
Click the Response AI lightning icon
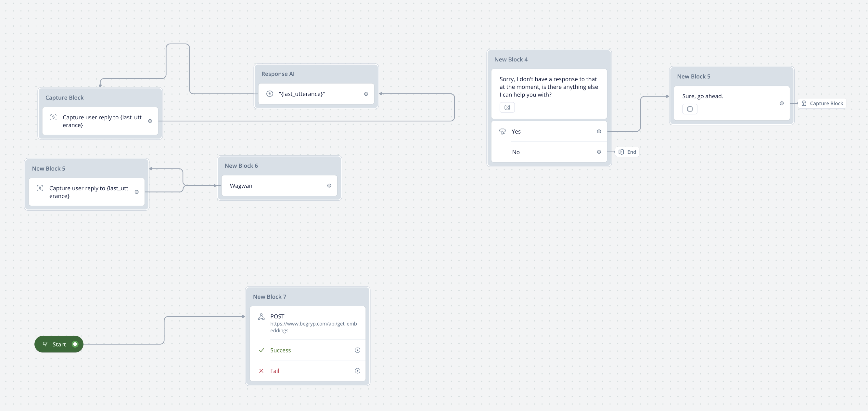tap(270, 94)
